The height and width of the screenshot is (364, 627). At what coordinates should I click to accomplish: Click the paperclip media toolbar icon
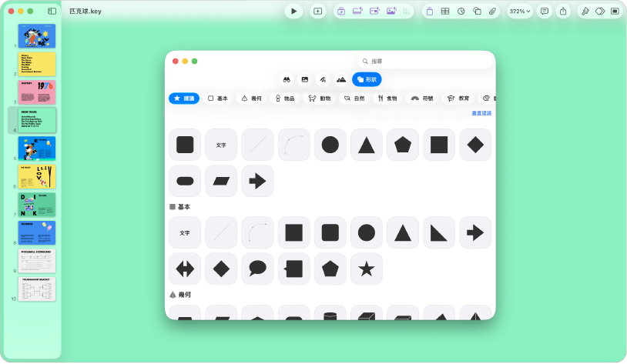click(492, 12)
